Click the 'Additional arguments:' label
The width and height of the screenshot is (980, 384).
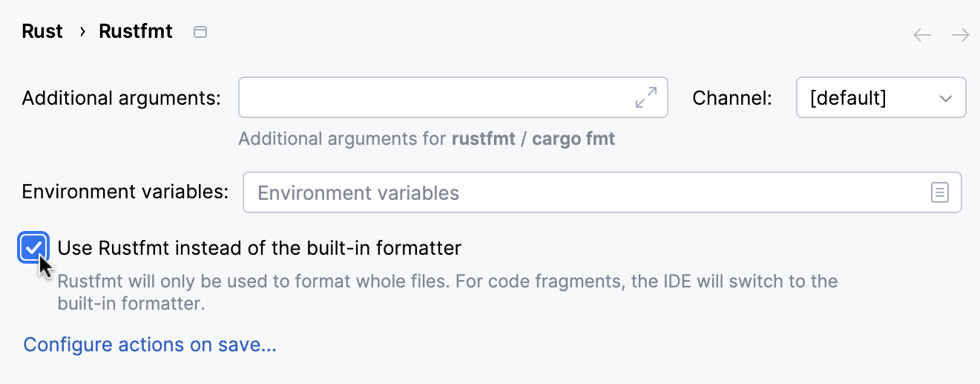[x=122, y=98]
